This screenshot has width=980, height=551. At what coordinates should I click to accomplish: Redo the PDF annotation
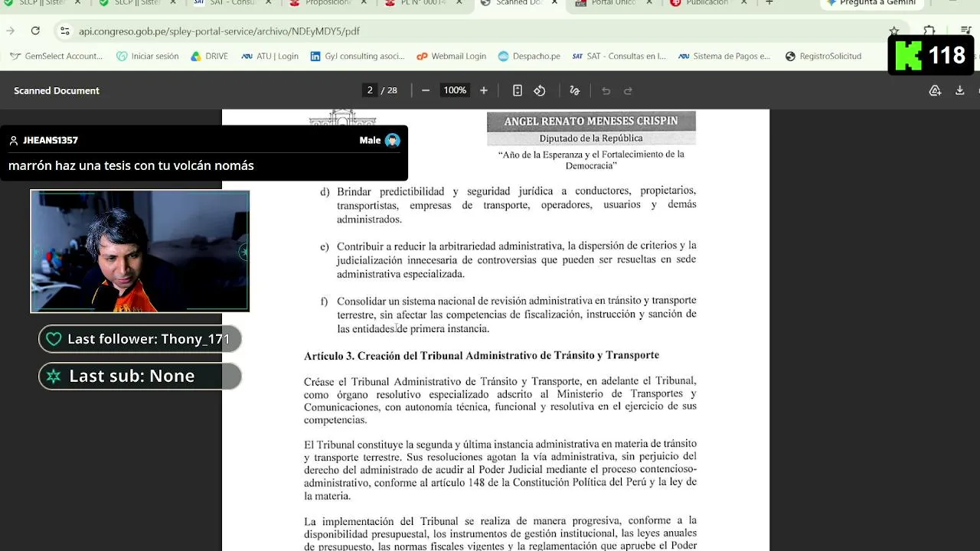point(628,90)
